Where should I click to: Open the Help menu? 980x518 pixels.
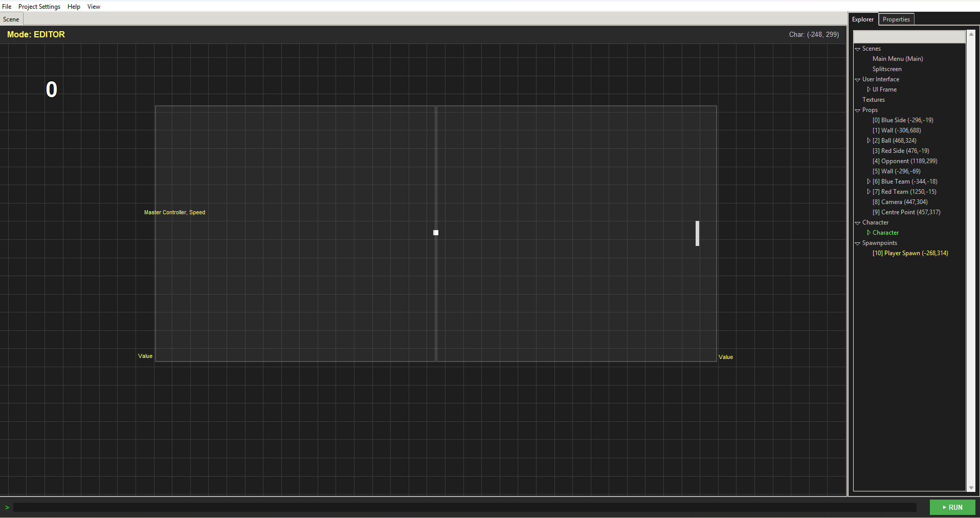click(74, 6)
